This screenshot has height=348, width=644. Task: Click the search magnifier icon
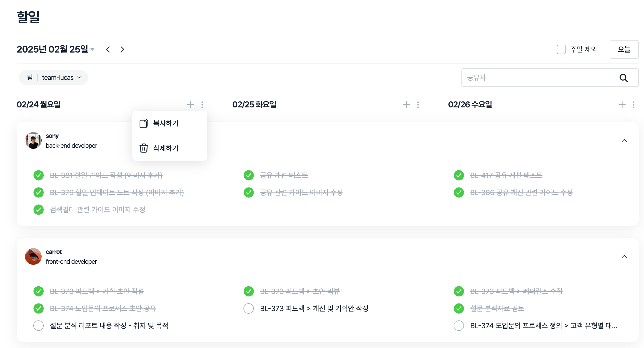click(623, 78)
